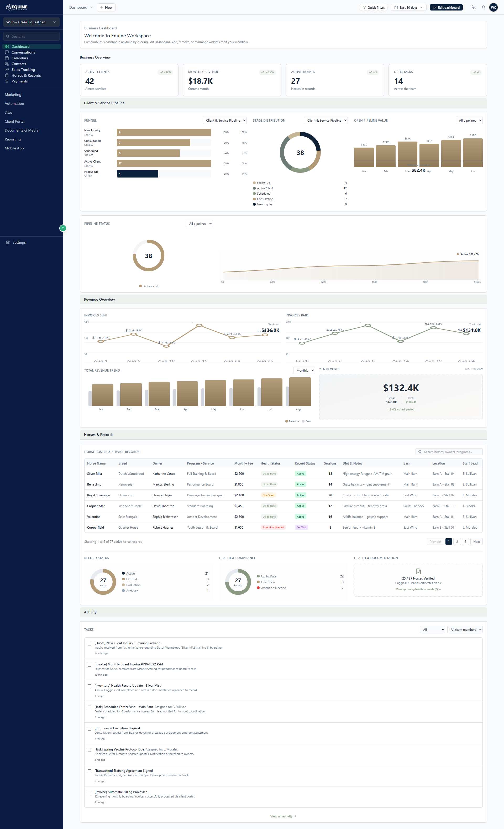Click the Equine Workspace logo
This screenshot has height=829, width=504.
point(17,7)
